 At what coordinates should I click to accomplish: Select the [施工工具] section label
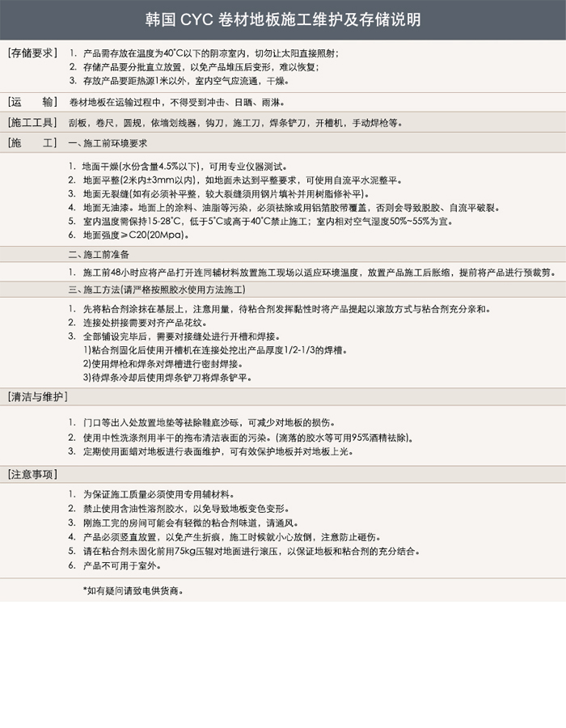tap(32, 123)
